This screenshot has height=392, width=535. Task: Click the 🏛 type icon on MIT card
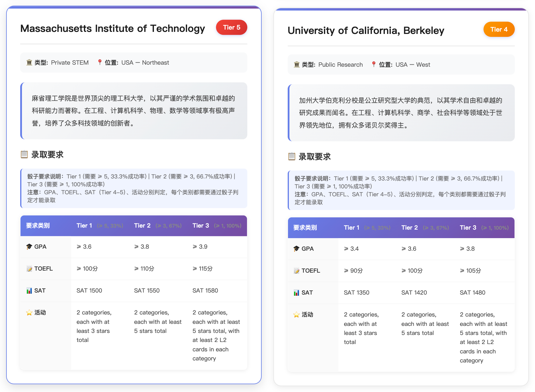pyautogui.click(x=29, y=62)
